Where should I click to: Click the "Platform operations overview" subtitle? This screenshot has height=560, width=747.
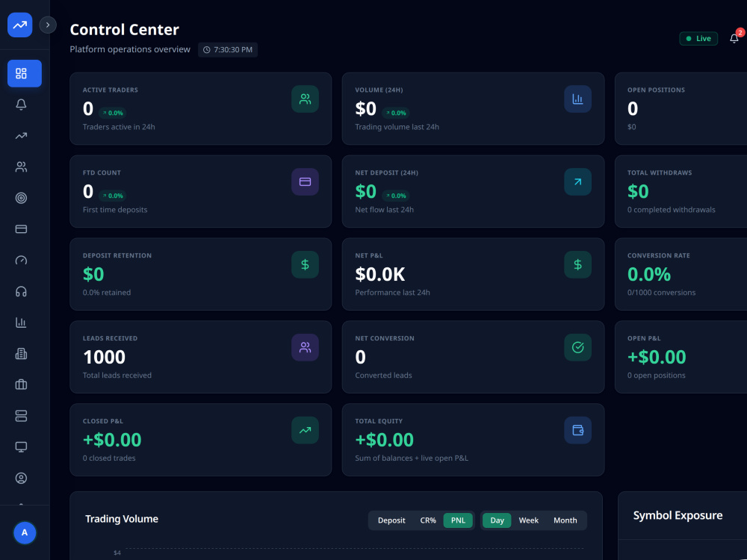tap(130, 49)
